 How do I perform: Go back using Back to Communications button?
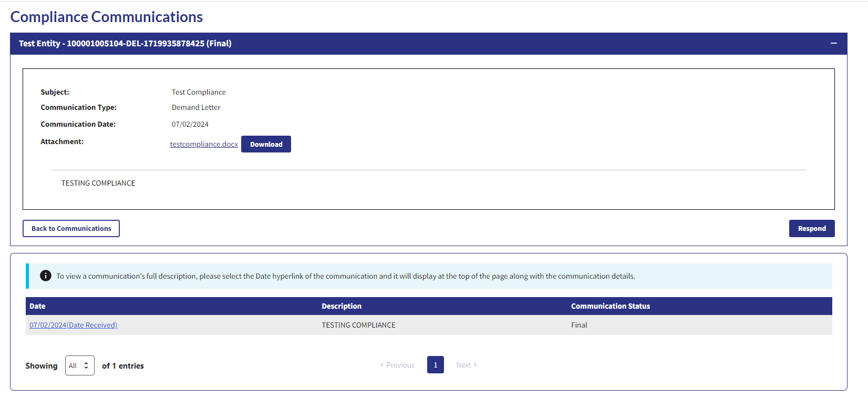(71, 228)
